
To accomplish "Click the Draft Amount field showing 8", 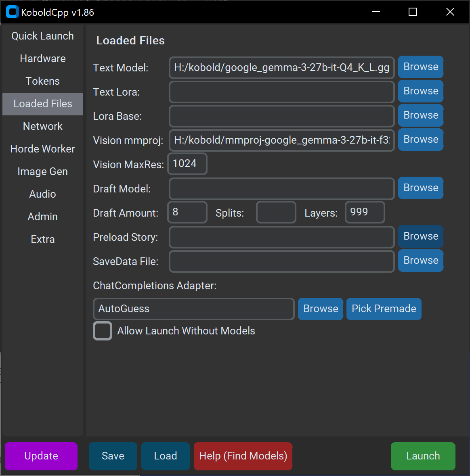I will (187, 212).
